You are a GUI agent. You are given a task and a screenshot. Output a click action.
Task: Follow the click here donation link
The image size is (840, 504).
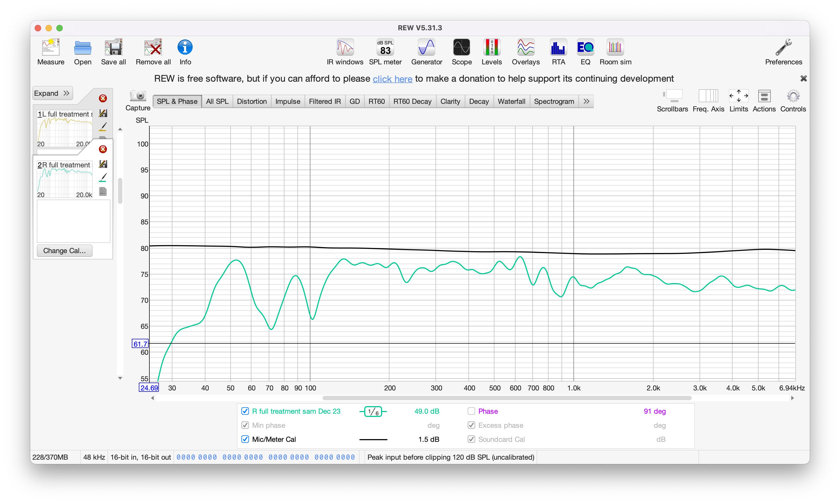pos(392,79)
